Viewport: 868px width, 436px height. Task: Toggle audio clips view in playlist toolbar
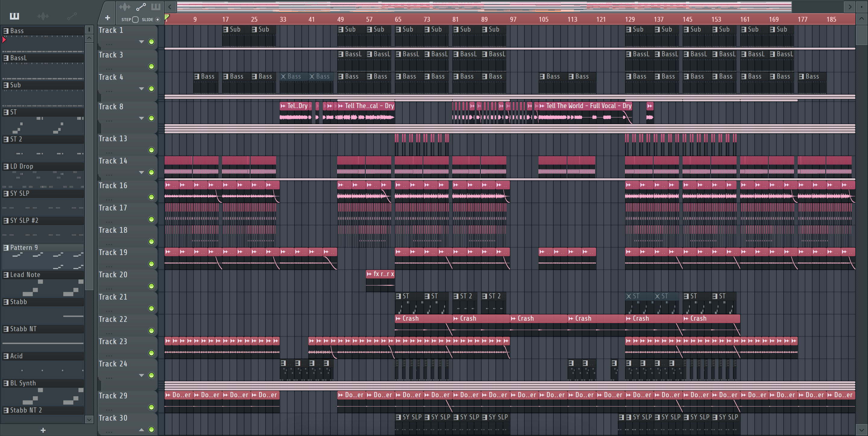tap(125, 7)
